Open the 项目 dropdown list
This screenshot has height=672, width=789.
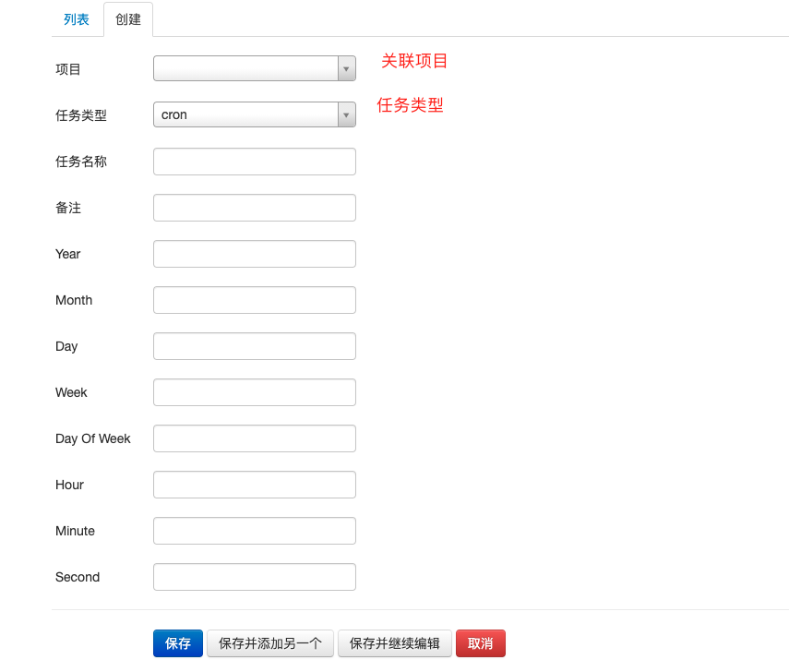click(x=245, y=69)
